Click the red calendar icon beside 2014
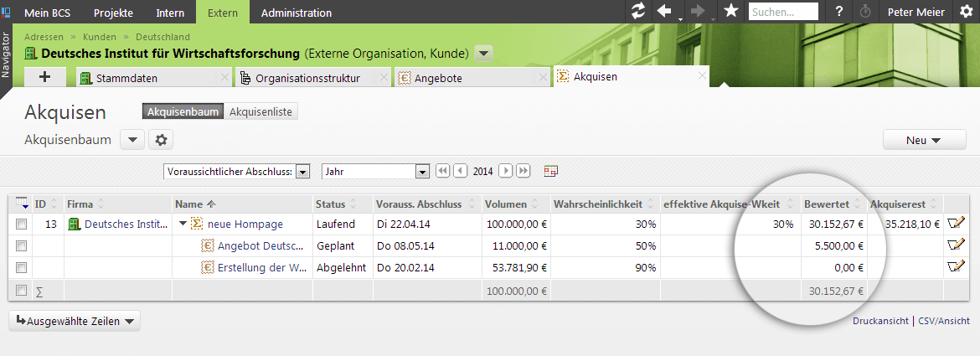The width and height of the screenshot is (980, 356). coord(550,171)
